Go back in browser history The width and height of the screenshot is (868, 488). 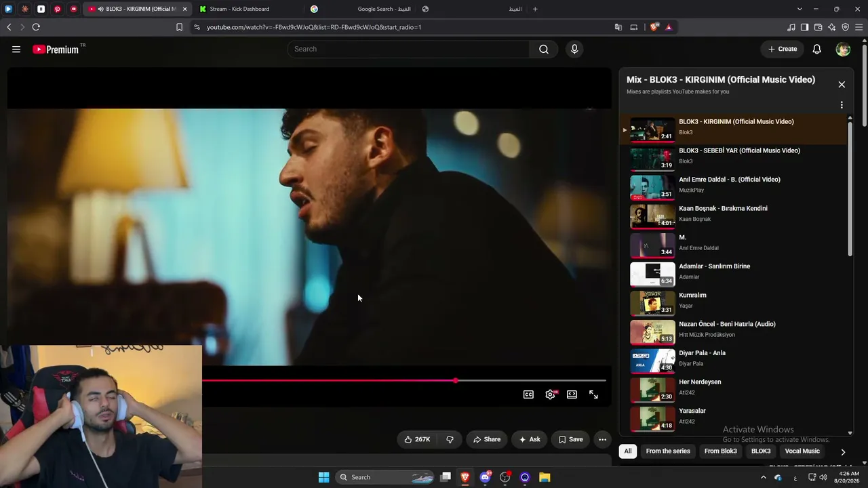[x=9, y=27]
